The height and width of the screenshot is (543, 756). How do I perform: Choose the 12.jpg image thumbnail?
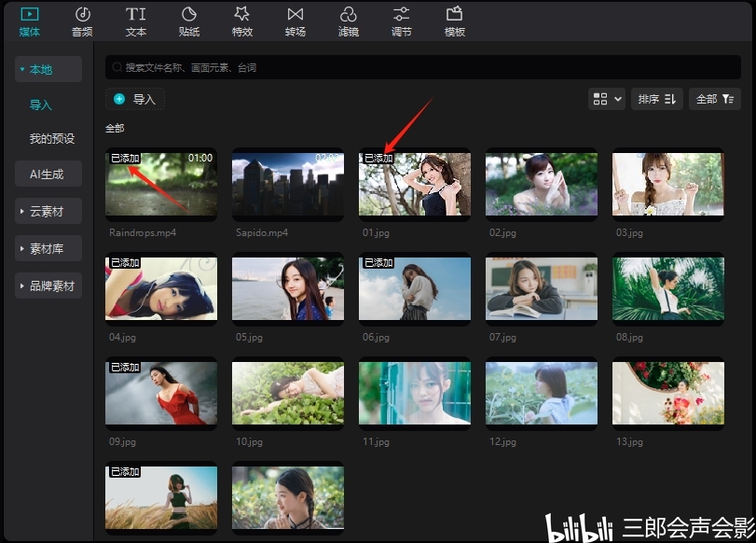[x=542, y=394]
